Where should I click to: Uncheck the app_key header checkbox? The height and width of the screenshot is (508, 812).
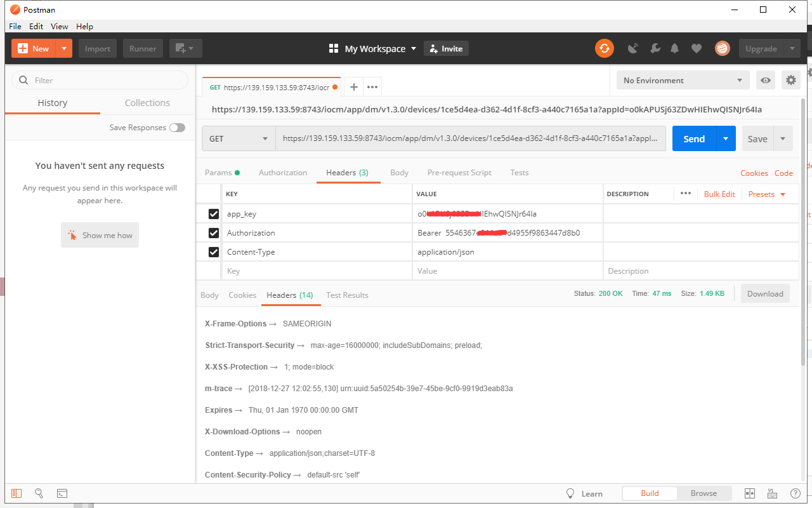[x=214, y=214]
